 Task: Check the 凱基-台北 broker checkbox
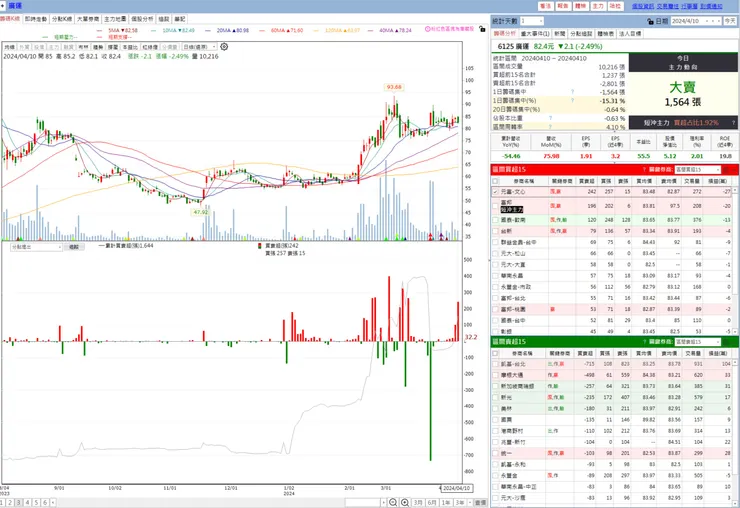495,364
